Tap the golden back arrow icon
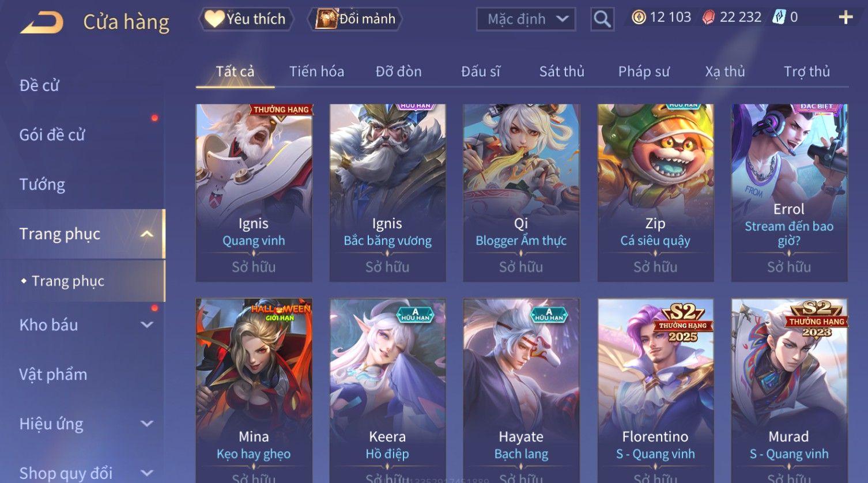 click(41, 23)
